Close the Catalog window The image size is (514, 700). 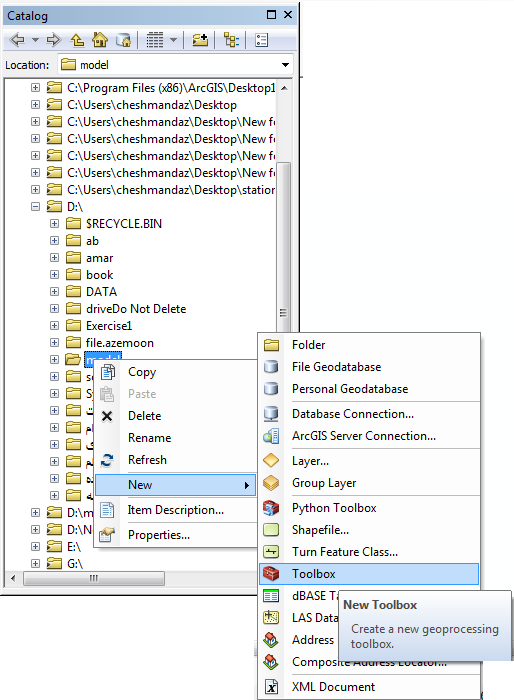click(288, 15)
